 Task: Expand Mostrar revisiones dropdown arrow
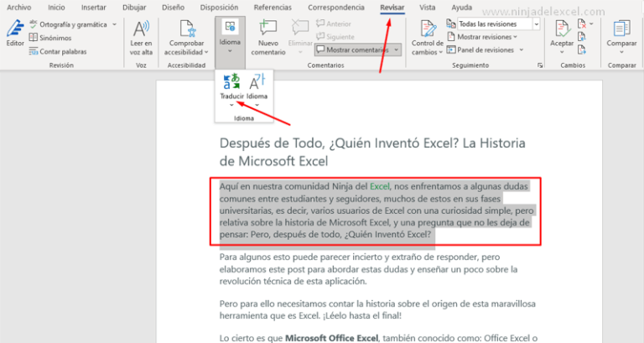pos(515,37)
